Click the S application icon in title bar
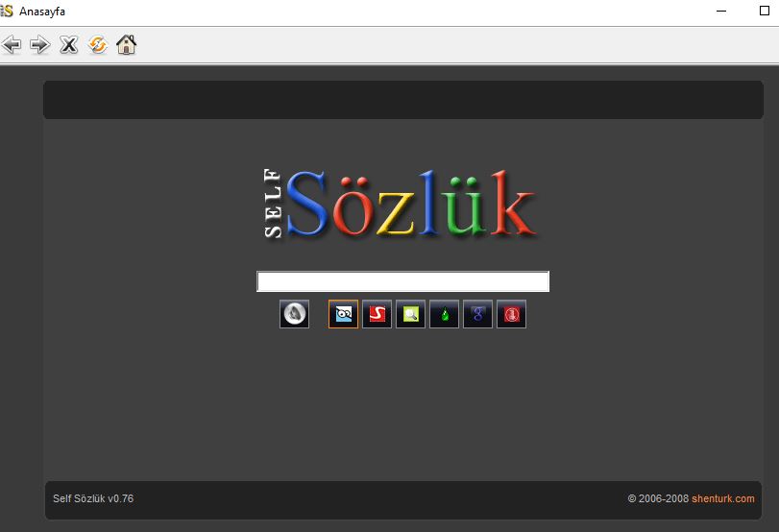 7,11
